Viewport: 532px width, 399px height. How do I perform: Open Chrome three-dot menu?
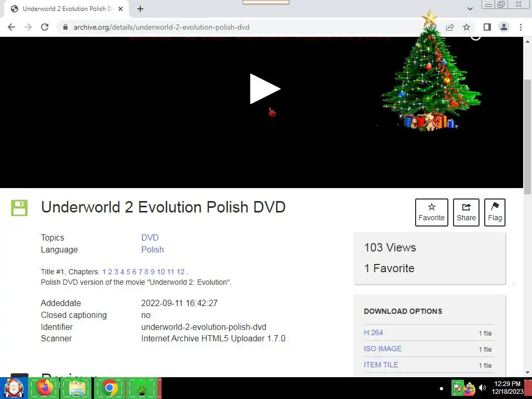[x=521, y=27]
